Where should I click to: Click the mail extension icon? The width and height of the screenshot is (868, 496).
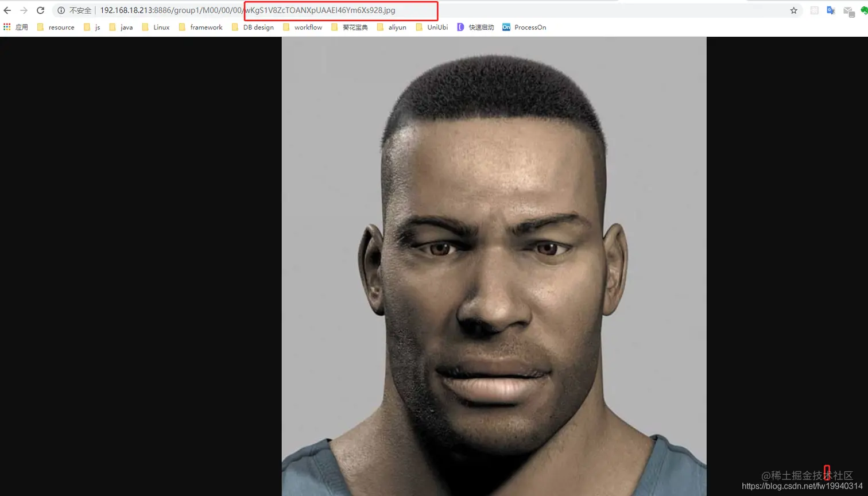[x=848, y=11]
